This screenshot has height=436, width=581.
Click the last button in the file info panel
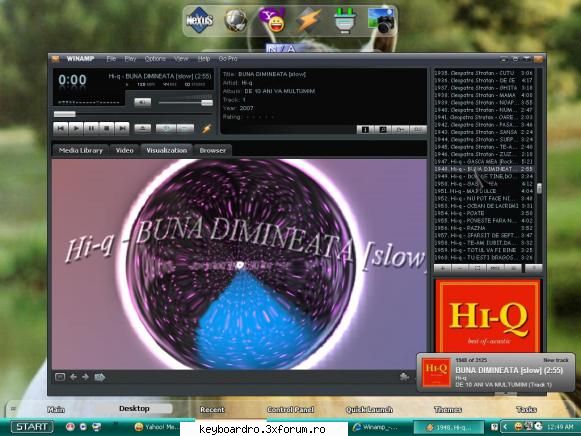(418, 129)
